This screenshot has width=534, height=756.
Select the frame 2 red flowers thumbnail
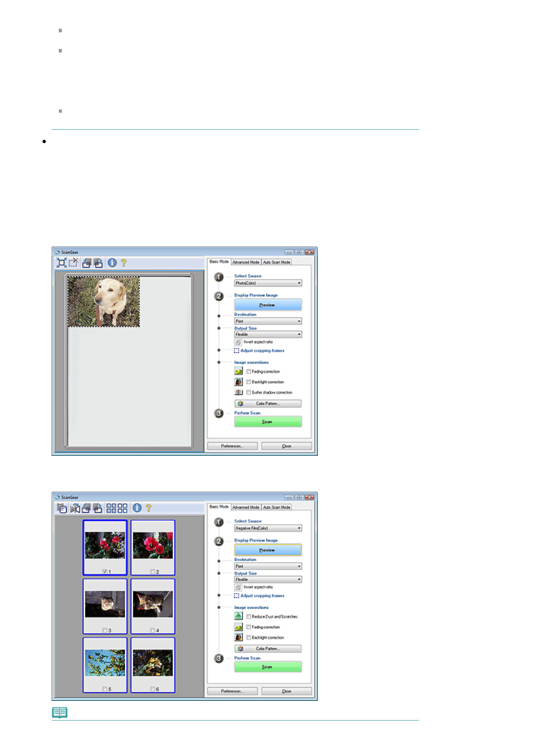pos(153,545)
